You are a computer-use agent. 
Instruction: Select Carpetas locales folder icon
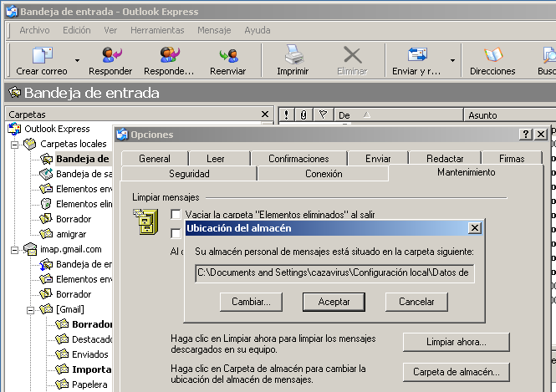(30, 144)
